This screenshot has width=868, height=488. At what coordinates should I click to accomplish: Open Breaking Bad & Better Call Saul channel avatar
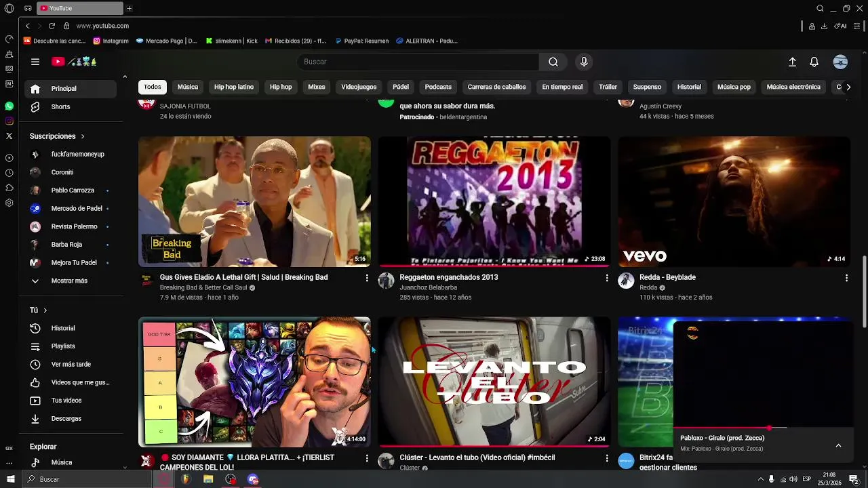[x=146, y=281]
